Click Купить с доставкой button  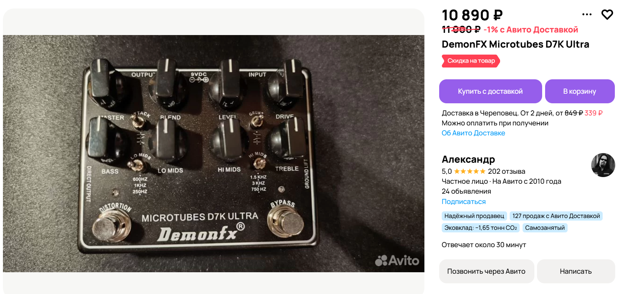(x=490, y=91)
